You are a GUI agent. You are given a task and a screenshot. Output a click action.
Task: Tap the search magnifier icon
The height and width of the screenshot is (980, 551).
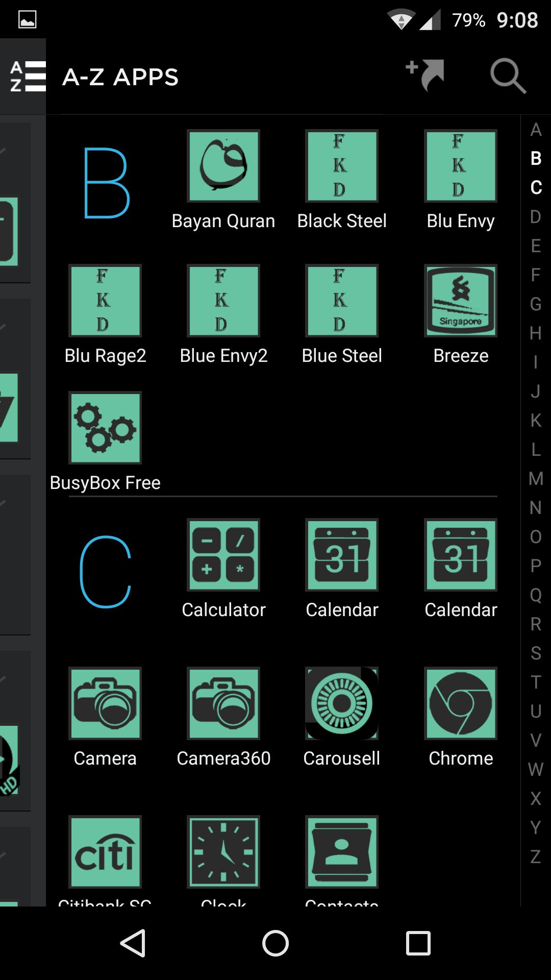(x=508, y=77)
